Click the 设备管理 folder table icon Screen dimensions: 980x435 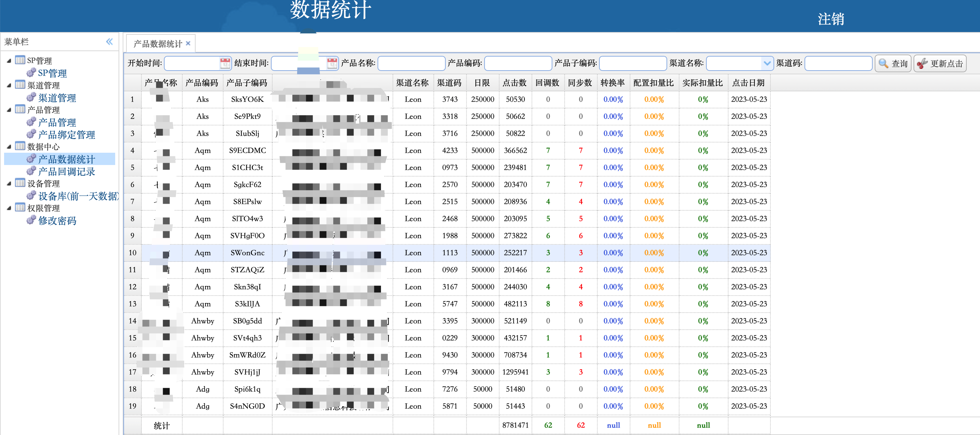pyautogui.click(x=20, y=183)
